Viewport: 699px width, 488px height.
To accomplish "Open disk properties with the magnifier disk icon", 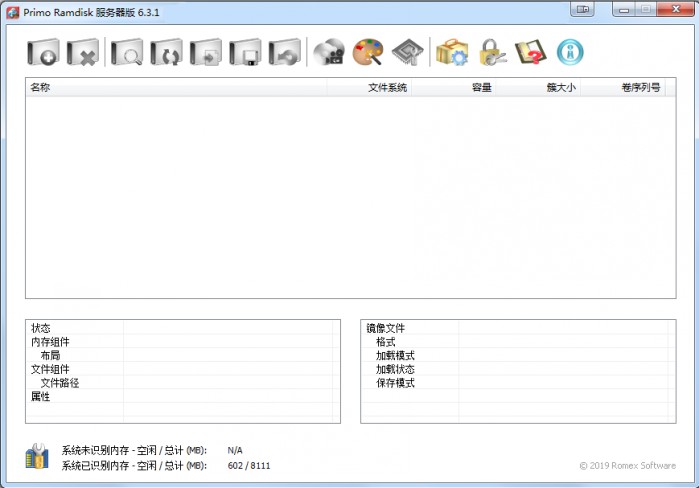I will [127, 52].
